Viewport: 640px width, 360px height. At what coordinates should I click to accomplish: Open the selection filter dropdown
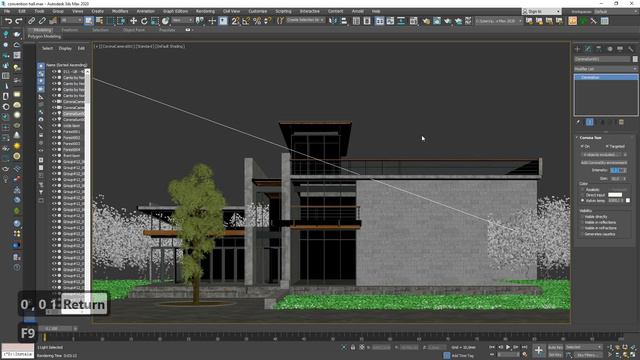pyautogui.click(x=71, y=20)
